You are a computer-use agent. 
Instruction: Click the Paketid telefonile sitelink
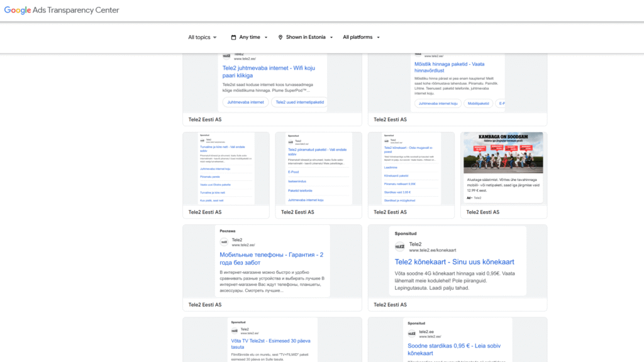point(300,190)
